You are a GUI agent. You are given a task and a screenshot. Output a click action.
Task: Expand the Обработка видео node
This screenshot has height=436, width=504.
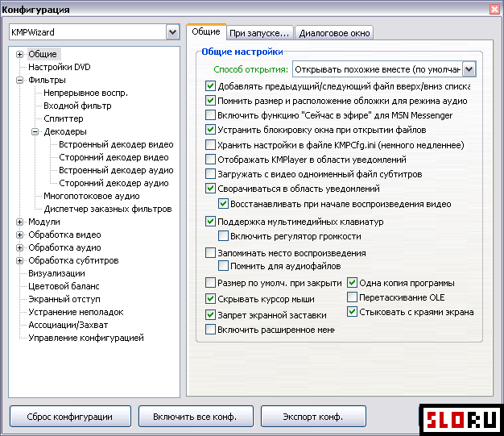[x=19, y=235]
